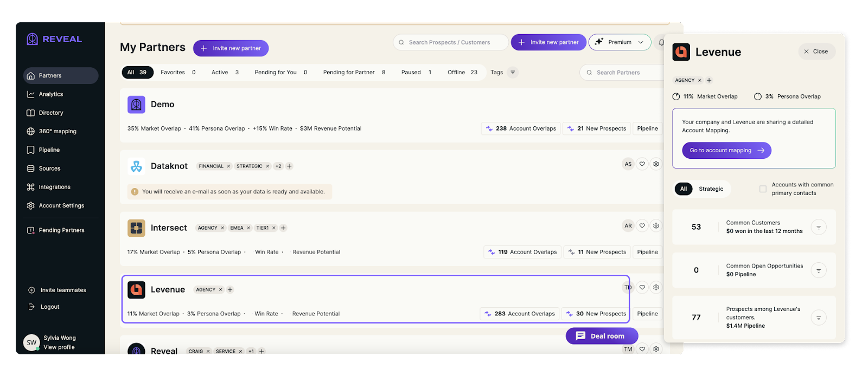Viewport: 868px width, 376px height.
Task: Click Invite teammates in the sidebar
Action: (58, 290)
